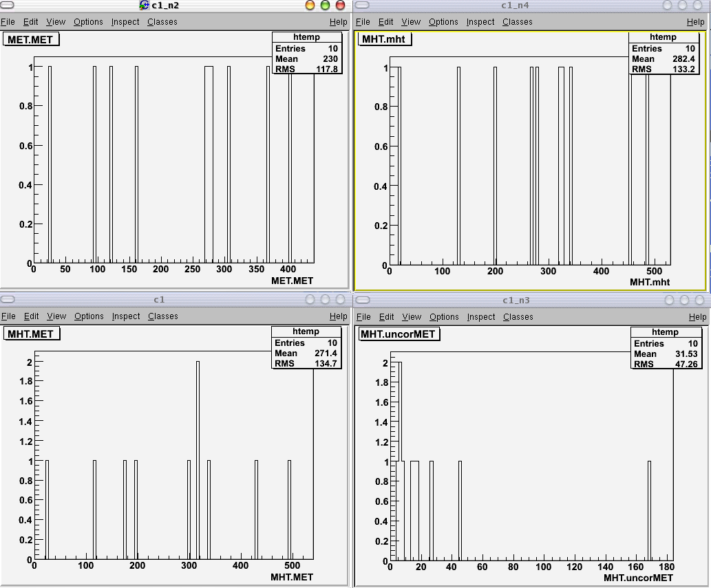The height and width of the screenshot is (588, 711).
Task: Click the two-entry bar in MHT.MET histogram
Action: (198, 459)
